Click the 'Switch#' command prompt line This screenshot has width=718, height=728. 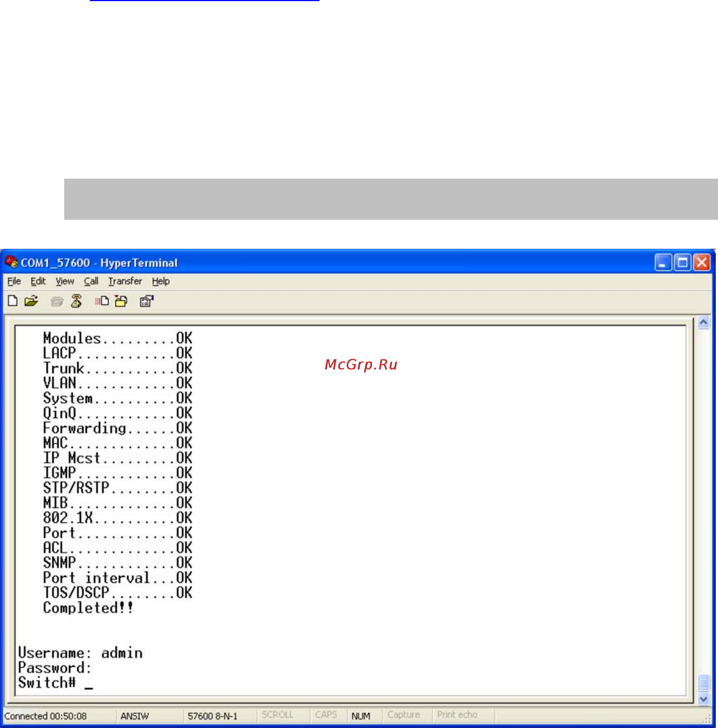coord(55,683)
